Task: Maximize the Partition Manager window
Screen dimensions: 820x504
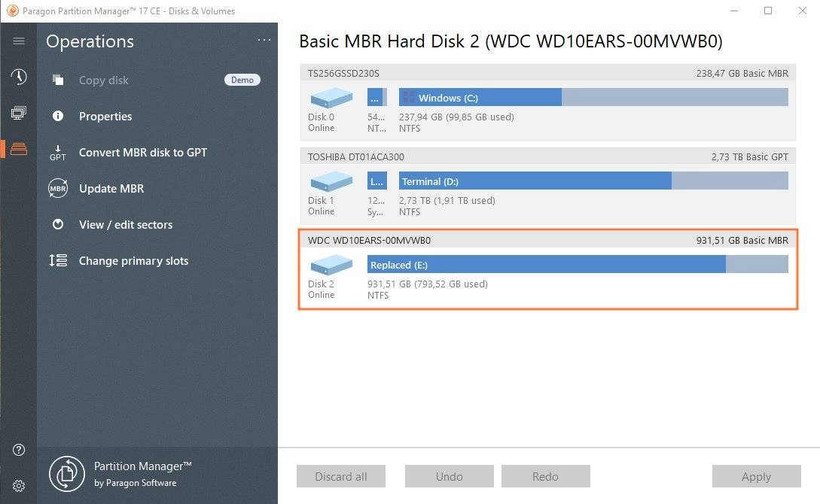Action: tap(768, 11)
